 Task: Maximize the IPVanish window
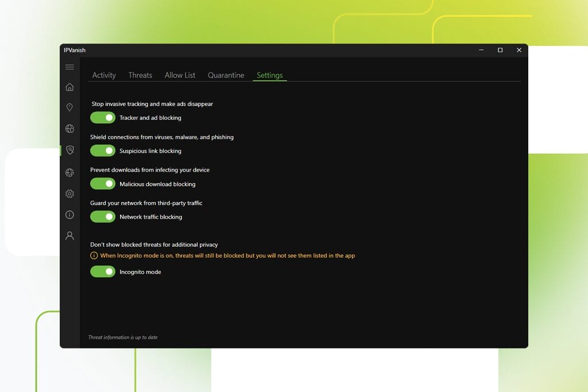[500, 50]
